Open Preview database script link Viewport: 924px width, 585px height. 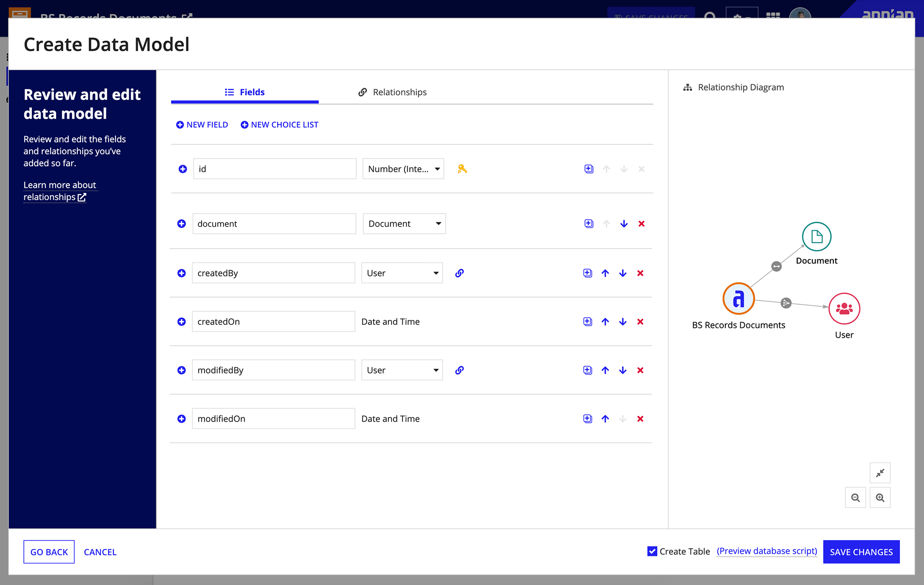tap(766, 551)
